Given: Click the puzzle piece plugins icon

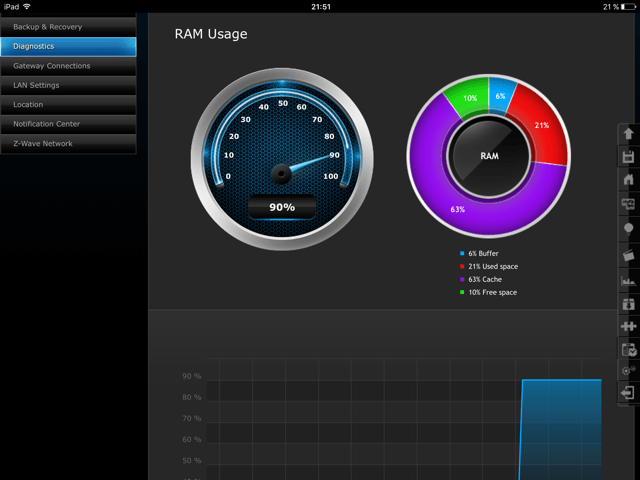Looking at the screenshot, I should click(x=629, y=326).
